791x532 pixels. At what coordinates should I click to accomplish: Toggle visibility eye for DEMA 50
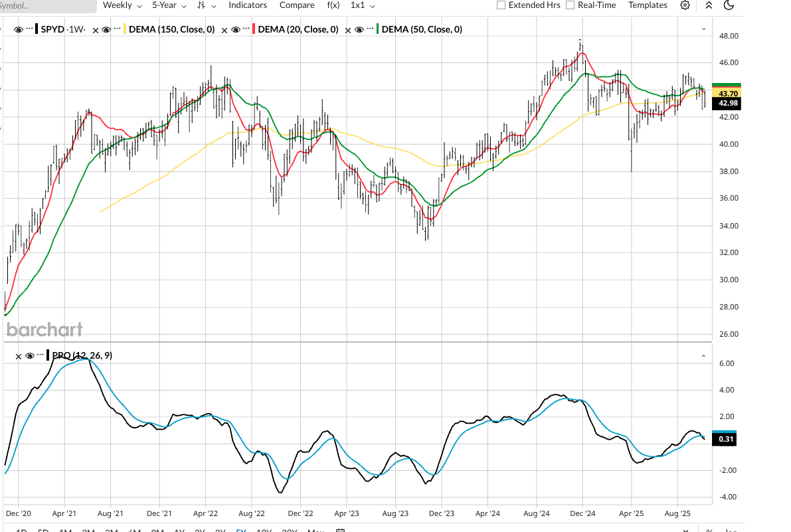(x=359, y=30)
